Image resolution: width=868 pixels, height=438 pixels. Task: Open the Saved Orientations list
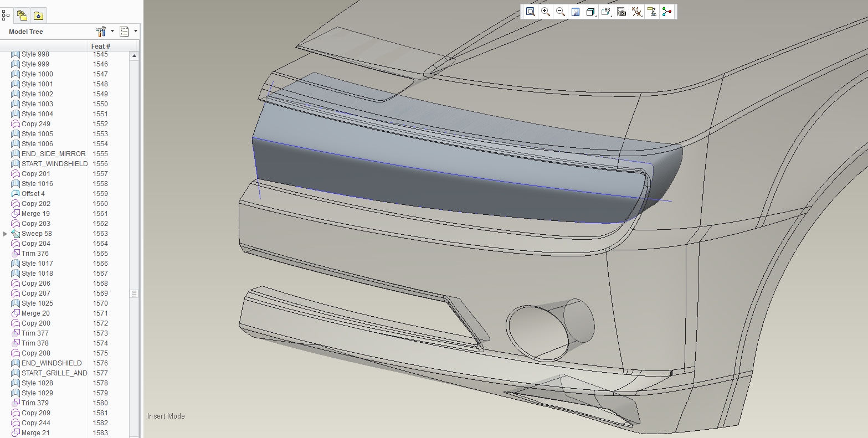coord(606,12)
